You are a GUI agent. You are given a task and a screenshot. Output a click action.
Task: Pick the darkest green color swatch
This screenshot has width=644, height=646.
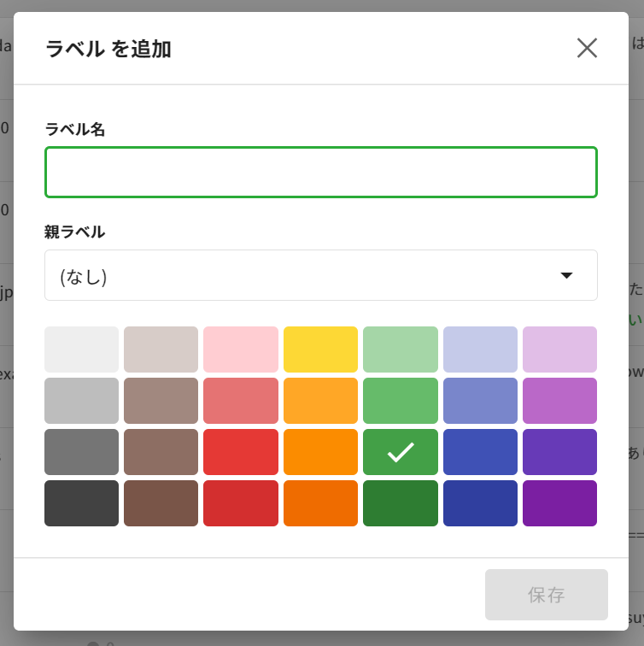(401, 503)
